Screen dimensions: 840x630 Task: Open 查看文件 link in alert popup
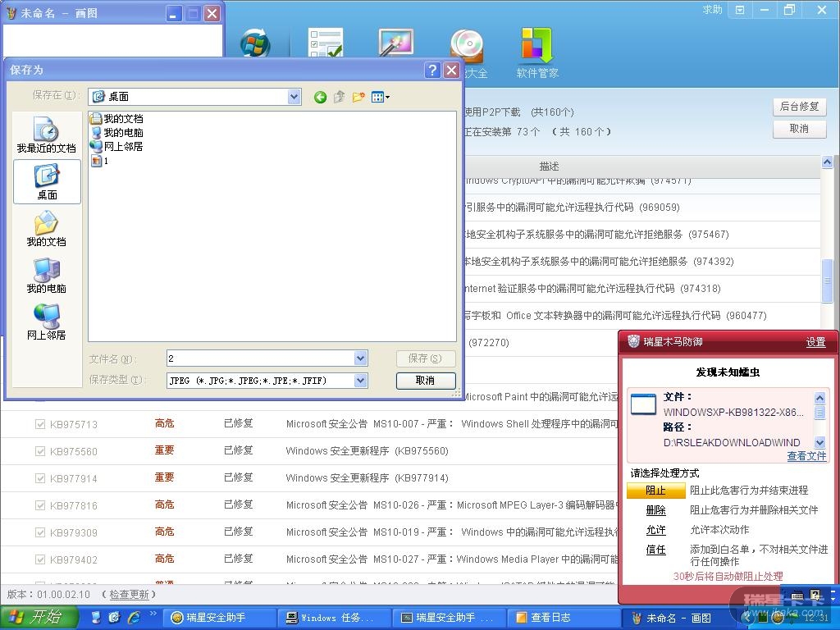pos(806,456)
